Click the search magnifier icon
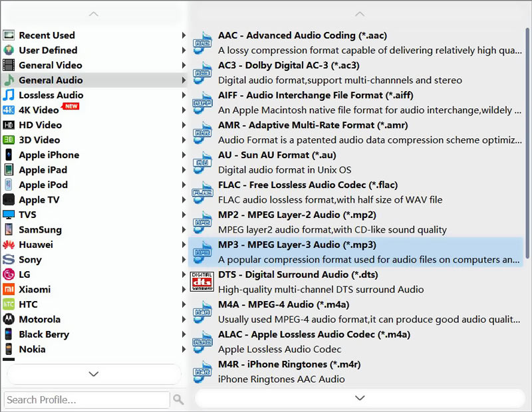The height and width of the screenshot is (412, 532). (178, 399)
